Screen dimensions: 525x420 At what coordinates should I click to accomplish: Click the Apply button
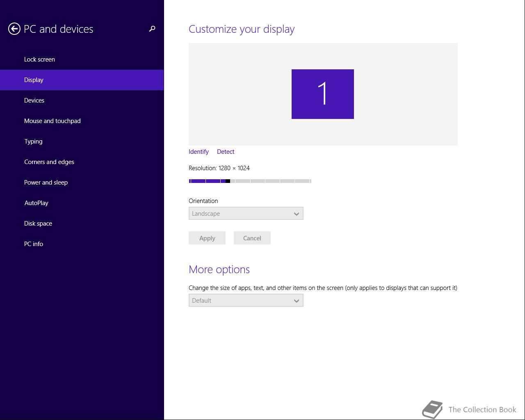(x=207, y=238)
